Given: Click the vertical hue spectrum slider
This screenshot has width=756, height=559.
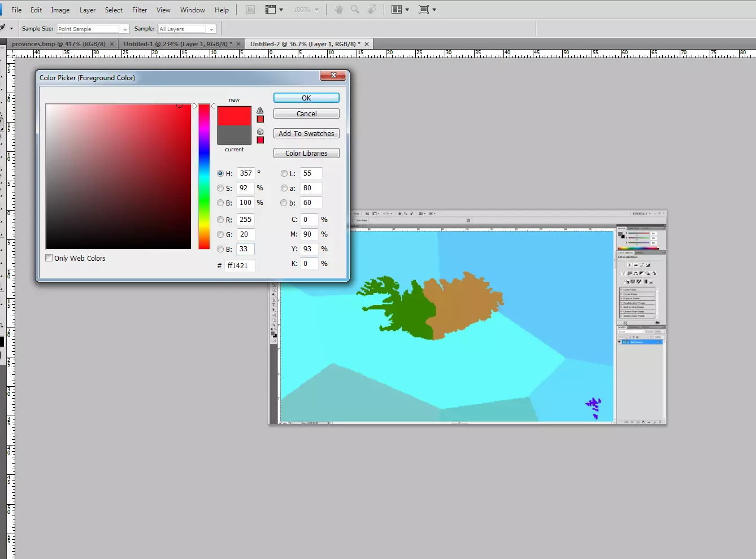Looking at the screenshot, I should click(204, 176).
